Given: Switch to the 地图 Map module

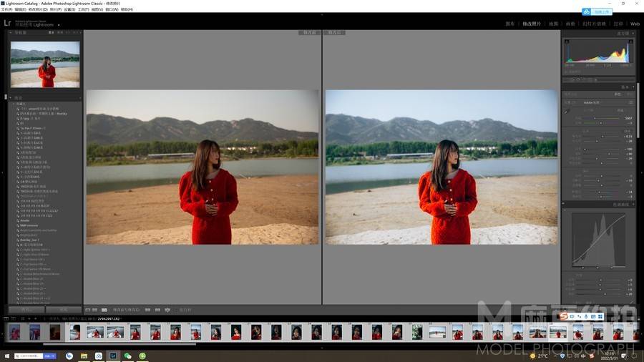Looking at the screenshot, I should 553,24.
